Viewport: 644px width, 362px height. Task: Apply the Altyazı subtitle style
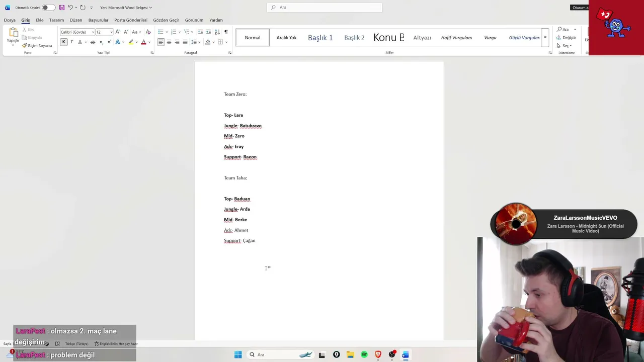point(422,38)
